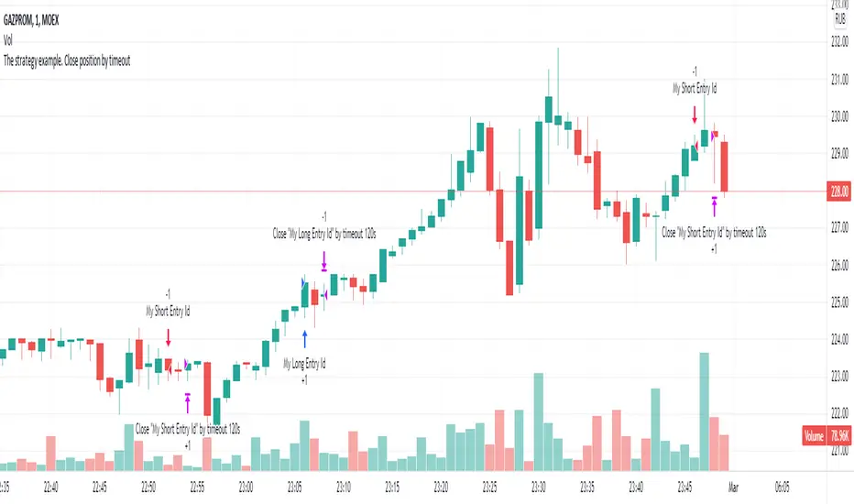The height and width of the screenshot is (504, 854).
Task: Click the magenta up arrow near 22:54
Action: point(188,400)
